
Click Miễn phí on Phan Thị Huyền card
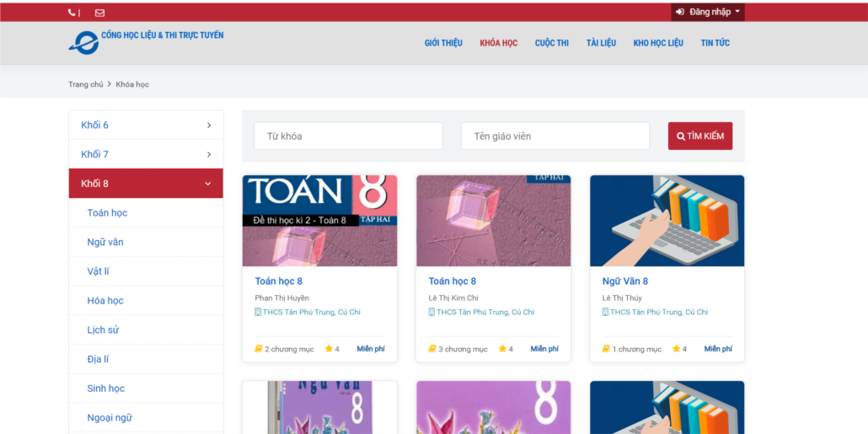pyautogui.click(x=371, y=349)
